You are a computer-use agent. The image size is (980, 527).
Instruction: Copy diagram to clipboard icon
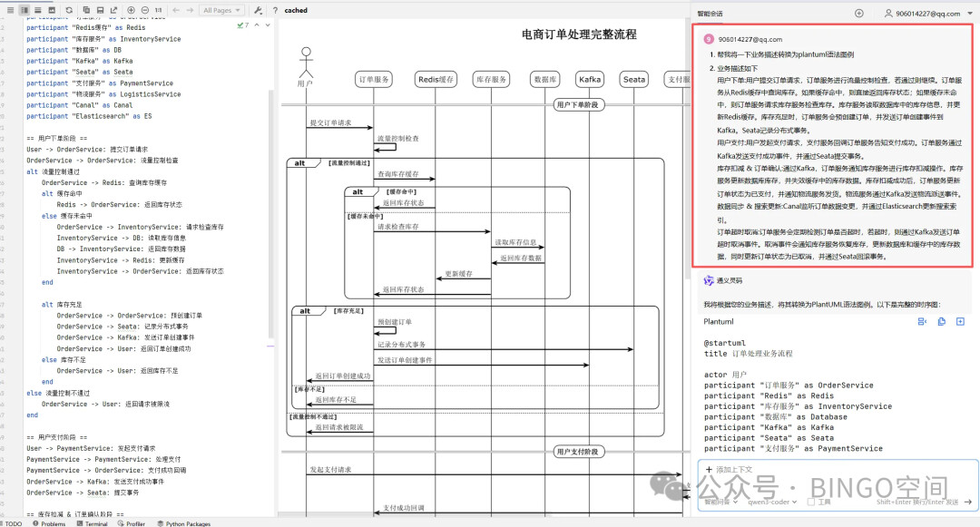tap(86, 10)
